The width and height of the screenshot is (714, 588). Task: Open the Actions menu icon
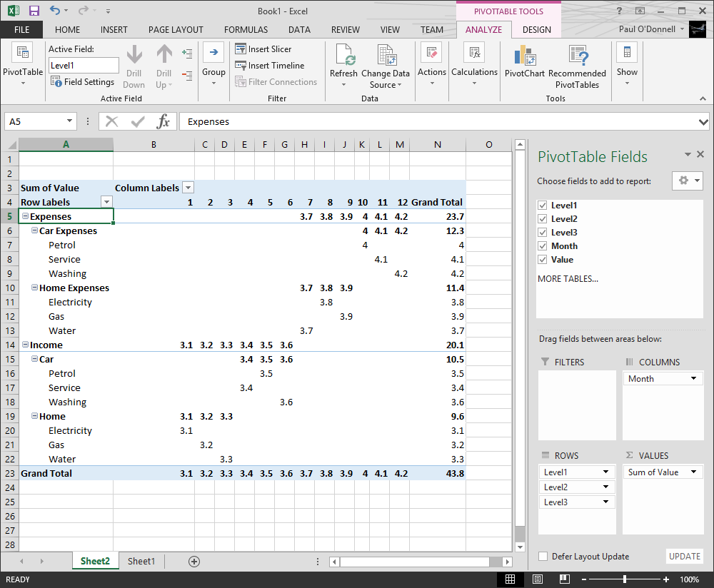pyautogui.click(x=432, y=53)
